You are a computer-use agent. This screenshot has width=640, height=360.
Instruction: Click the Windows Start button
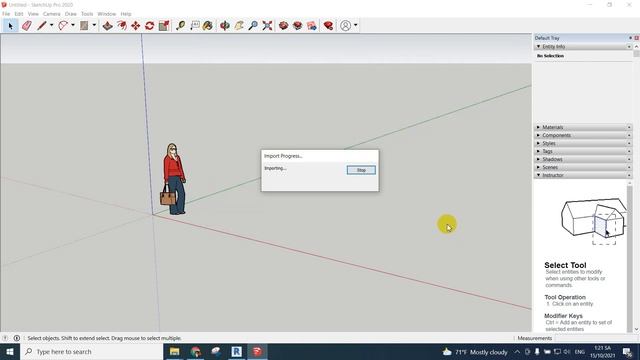tap(10, 351)
